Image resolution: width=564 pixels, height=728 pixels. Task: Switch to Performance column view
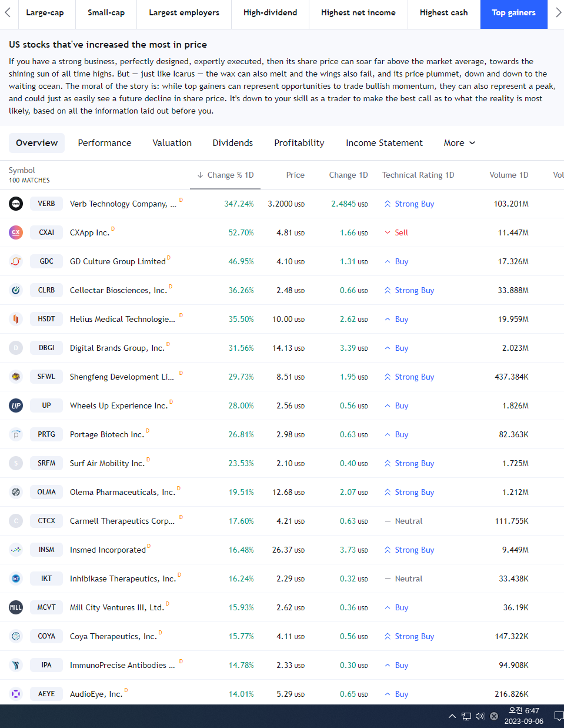point(105,143)
